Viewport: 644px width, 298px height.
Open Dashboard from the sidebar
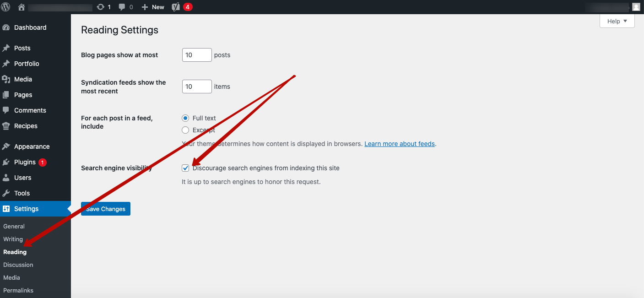pos(30,27)
